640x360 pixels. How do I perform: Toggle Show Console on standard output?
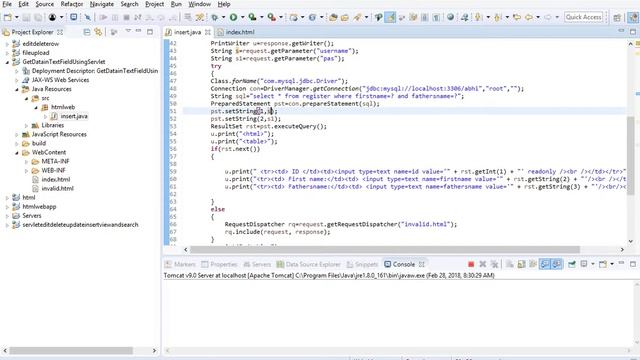[x=545, y=264]
